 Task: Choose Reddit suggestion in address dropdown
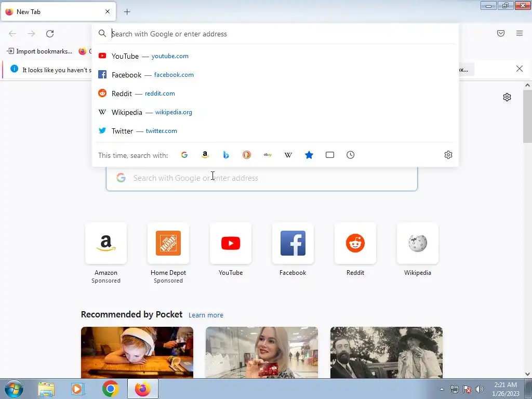coord(275,94)
